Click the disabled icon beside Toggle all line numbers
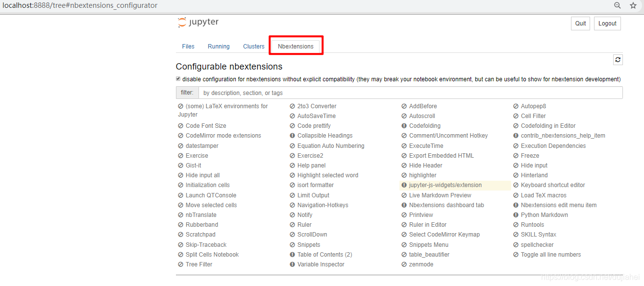Viewport: 644px width, 286px height. coord(516,255)
